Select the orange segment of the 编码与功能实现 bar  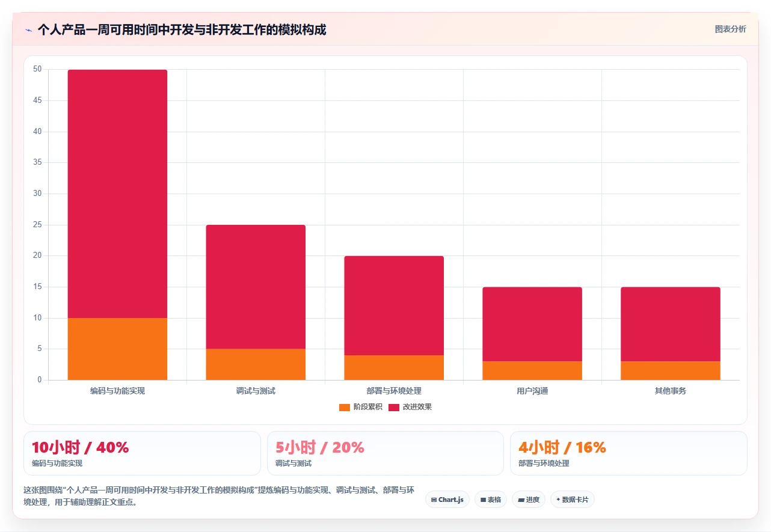117,349
